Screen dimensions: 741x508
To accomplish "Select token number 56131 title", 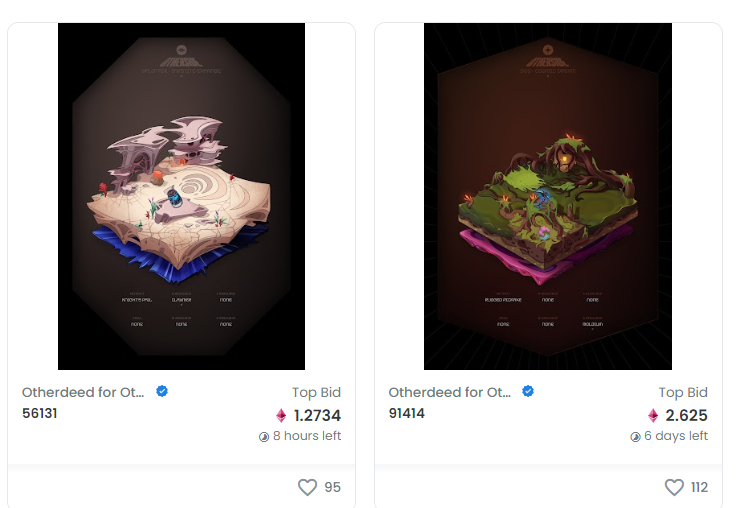I will click(40, 413).
